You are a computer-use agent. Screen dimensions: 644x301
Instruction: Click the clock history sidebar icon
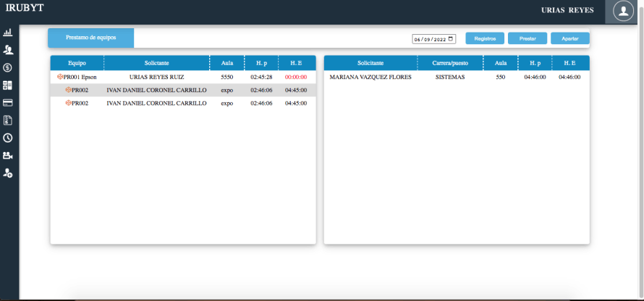[8, 137]
